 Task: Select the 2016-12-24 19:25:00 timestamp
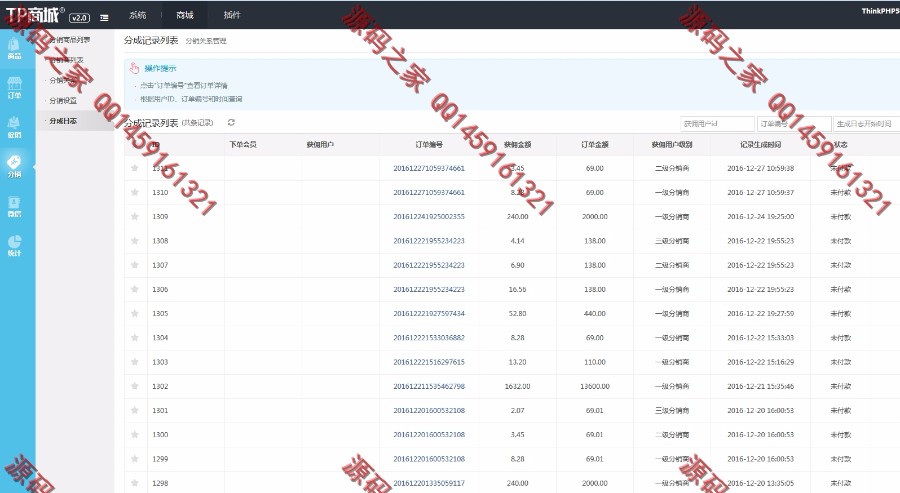pos(761,216)
